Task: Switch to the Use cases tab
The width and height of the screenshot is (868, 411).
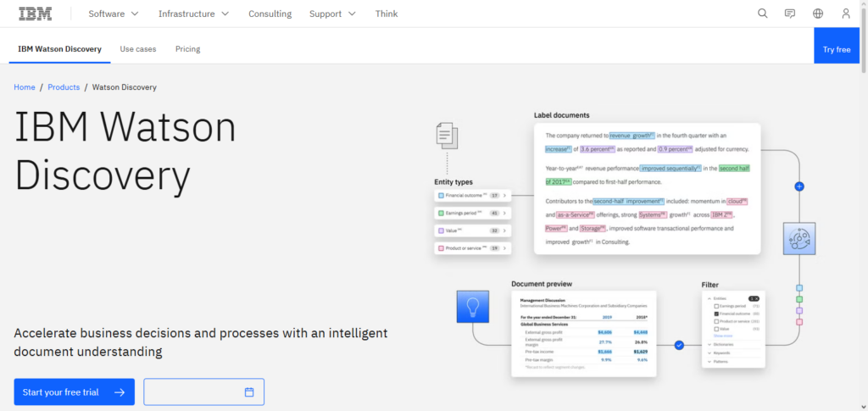Action: tap(138, 48)
